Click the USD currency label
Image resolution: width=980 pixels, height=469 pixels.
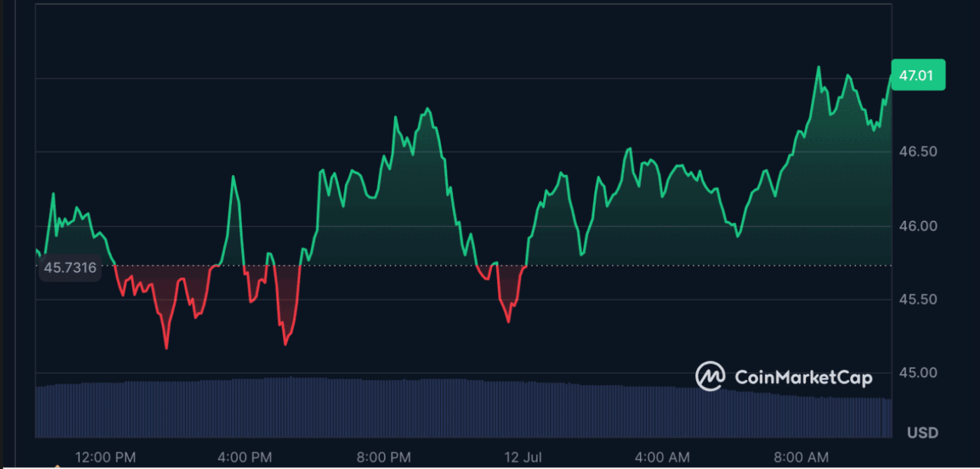pyautogui.click(x=923, y=433)
